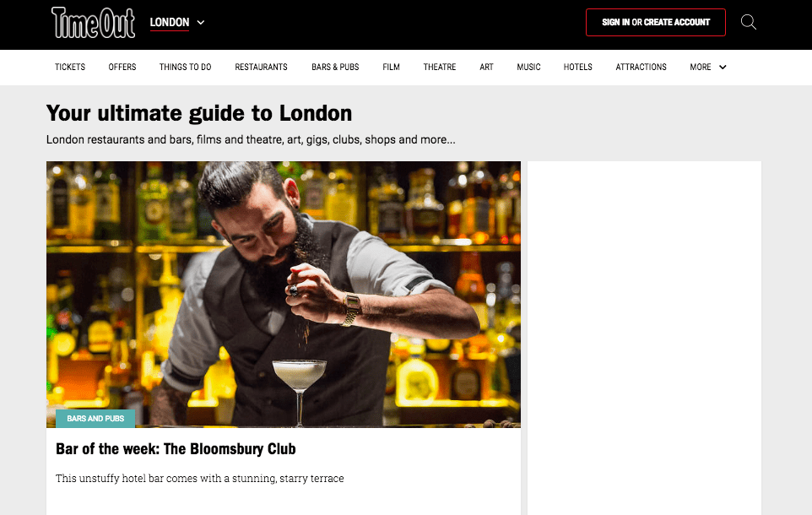Open the Theatre section
This screenshot has height=515, width=812.
click(x=440, y=67)
